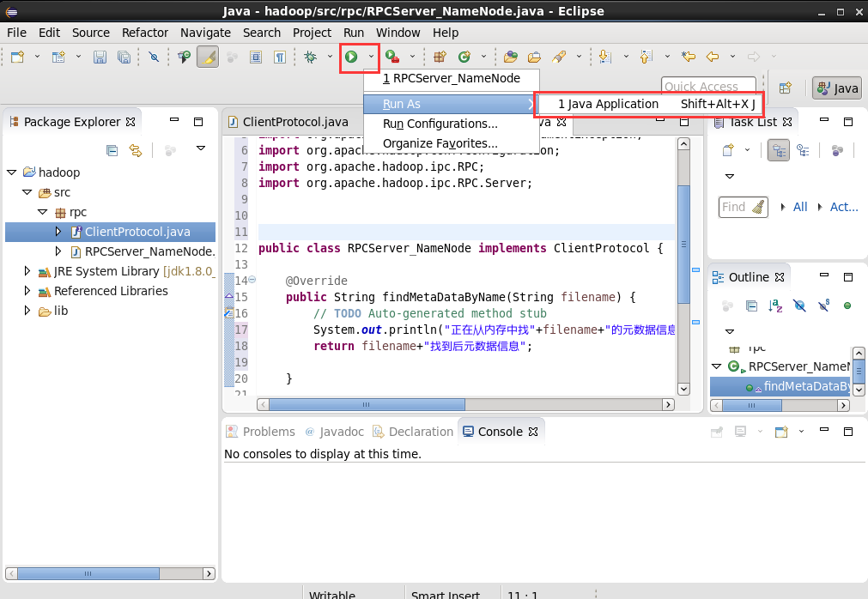Save the current file via floppy icon

(x=100, y=57)
